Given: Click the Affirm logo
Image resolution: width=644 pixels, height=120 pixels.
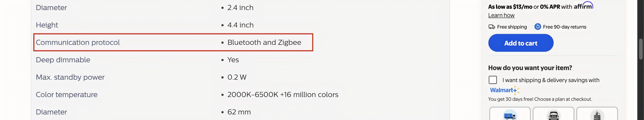Looking at the screenshot, I should coord(583,6).
